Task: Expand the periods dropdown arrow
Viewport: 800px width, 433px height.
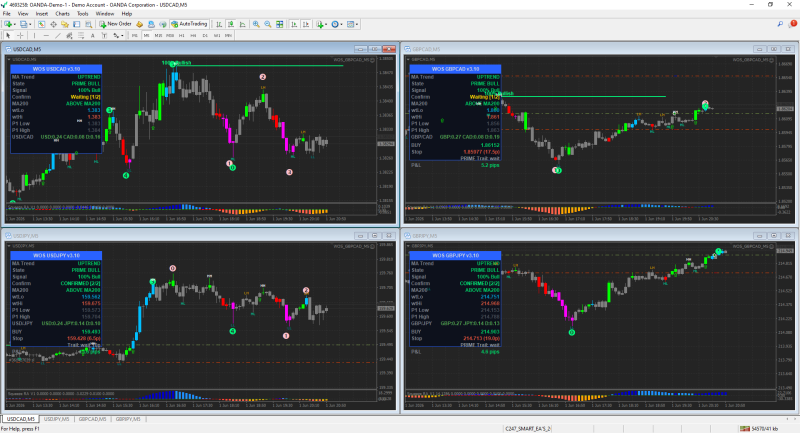Action: (x=341, y=24)
